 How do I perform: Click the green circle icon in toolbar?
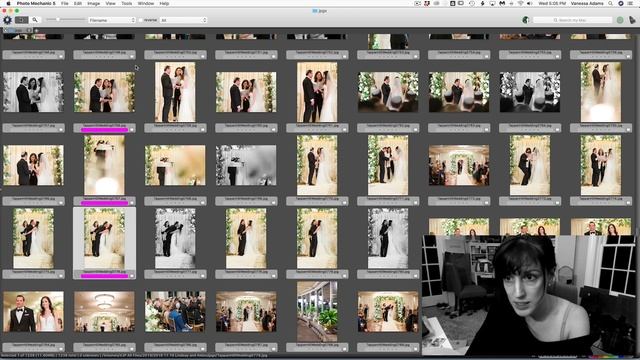620,20
